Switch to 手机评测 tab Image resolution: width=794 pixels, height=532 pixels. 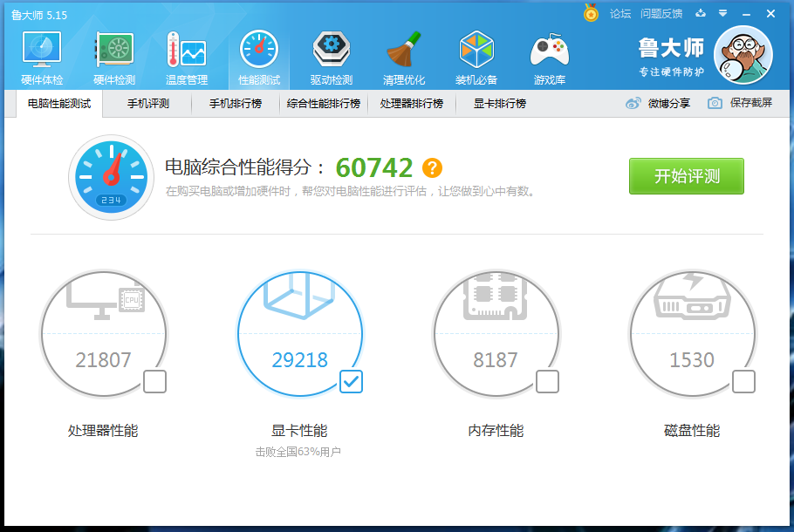[x=147, y=104]
